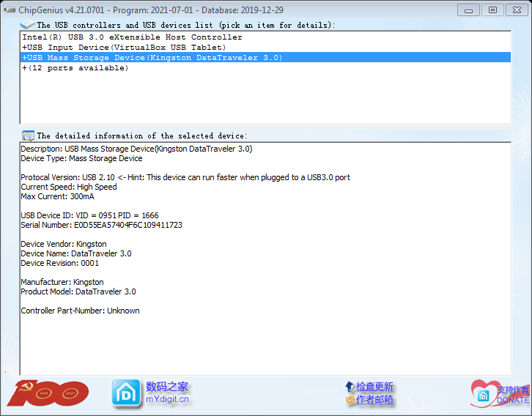The height and width of the screenshot is (416, 532).
Task: Click the Controller Part-Number: Unknown line
Action: [x=80, y=311]
